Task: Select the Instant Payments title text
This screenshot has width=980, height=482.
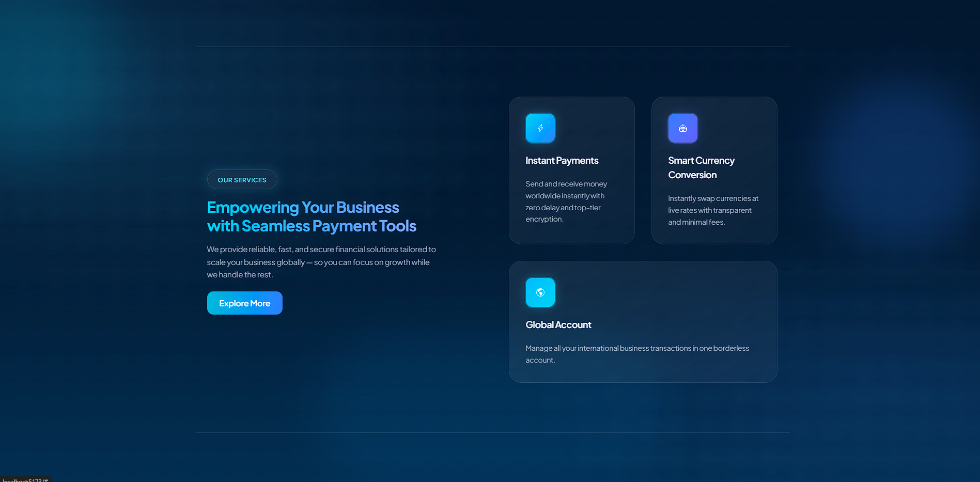Action: click(562, 161)
